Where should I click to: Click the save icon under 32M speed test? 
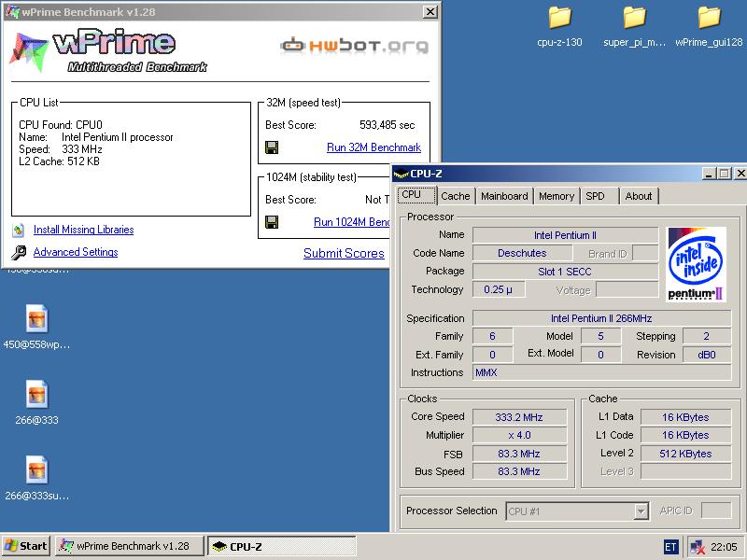(x=272, y=147)
